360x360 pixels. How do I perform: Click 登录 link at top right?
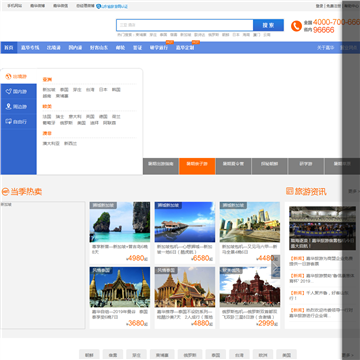[319, 6]
